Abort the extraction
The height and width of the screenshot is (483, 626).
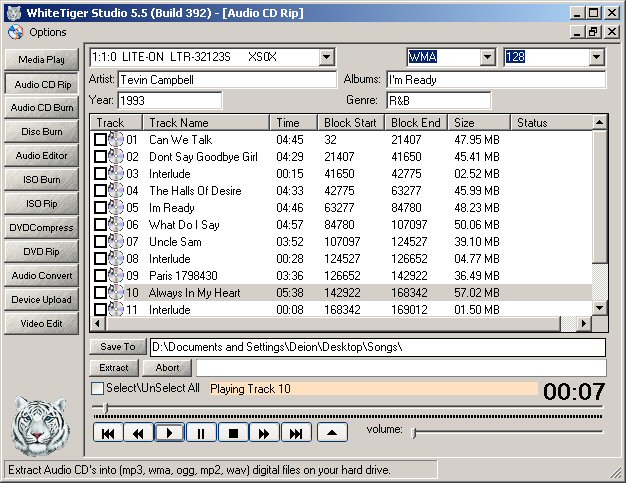[167, 368]
